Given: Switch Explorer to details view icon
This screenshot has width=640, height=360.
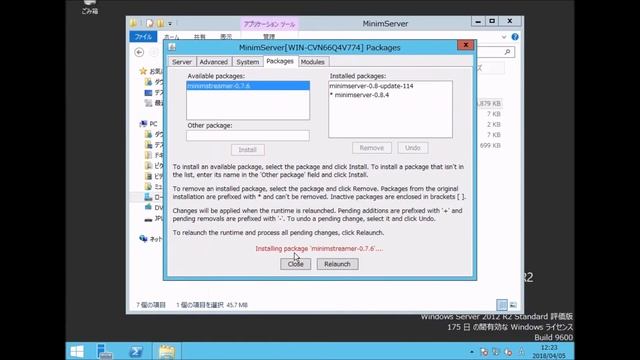Looking at the screenshot, I should (502, 305).
